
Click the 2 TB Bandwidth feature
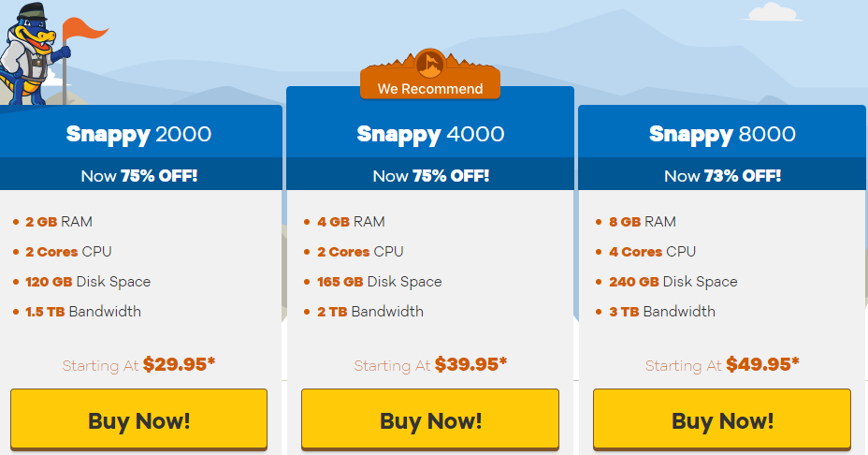pos(369,312)
